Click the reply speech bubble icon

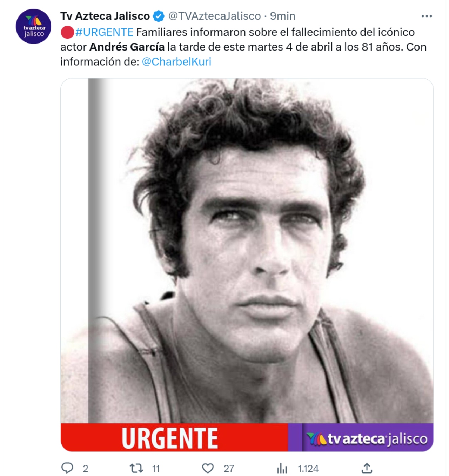pos(67,468)
